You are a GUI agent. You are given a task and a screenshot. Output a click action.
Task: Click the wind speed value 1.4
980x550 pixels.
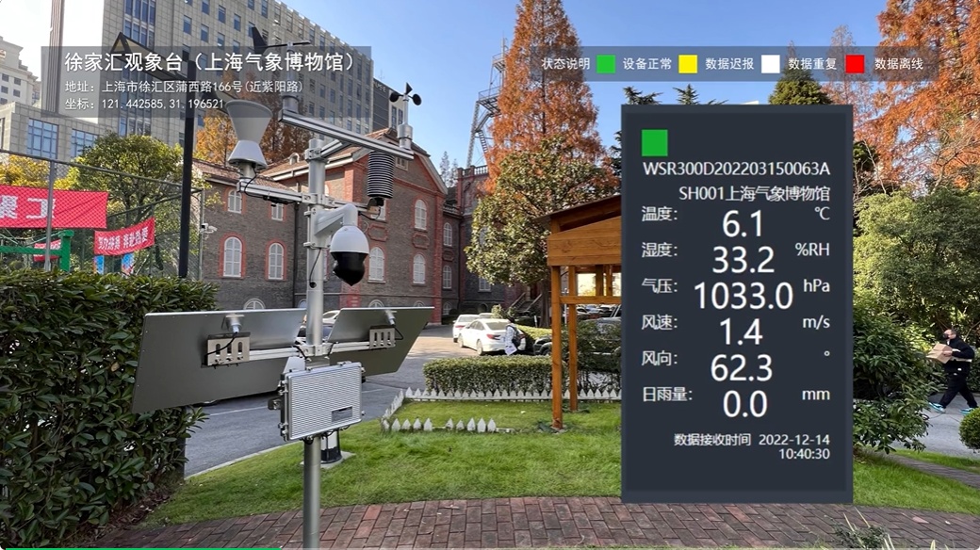(743, 332)
